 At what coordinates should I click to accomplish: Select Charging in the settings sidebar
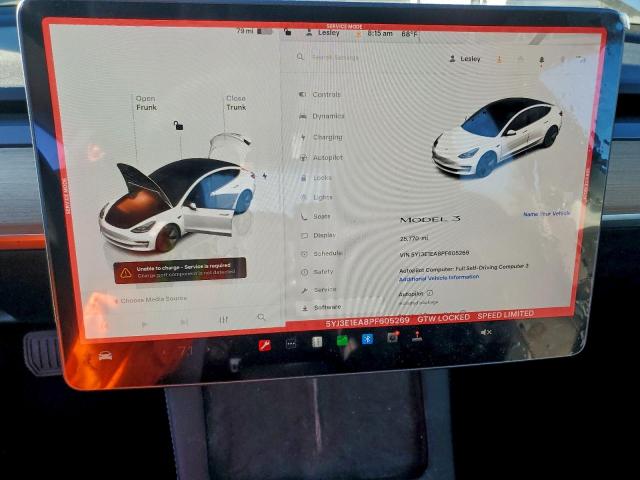(322, 137)
